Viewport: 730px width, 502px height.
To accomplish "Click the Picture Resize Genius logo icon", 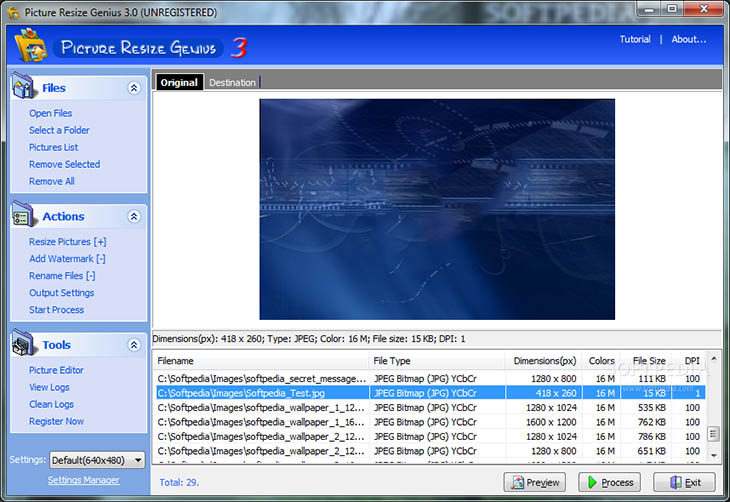I will click(31, 46).
